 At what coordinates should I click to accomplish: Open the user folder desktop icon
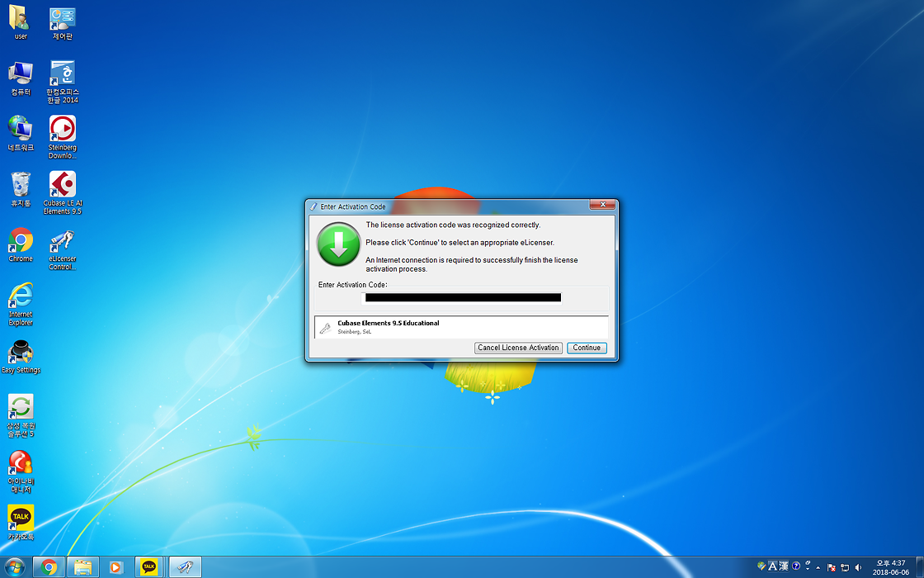21,22
